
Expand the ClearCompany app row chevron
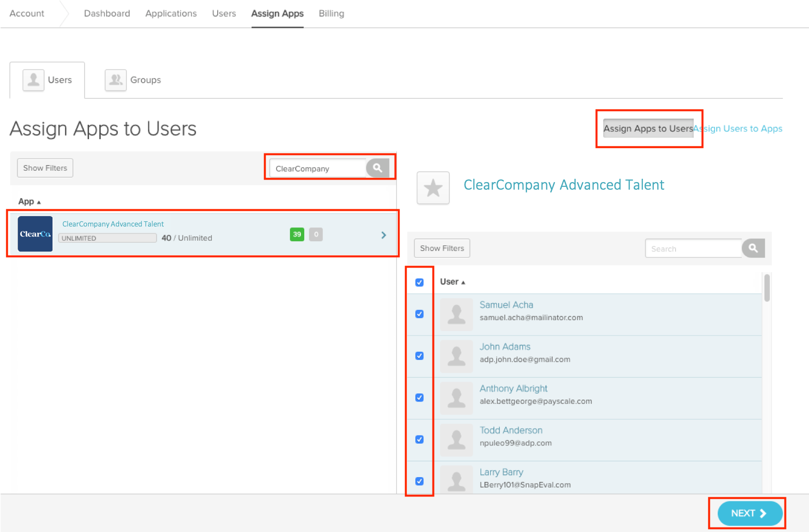tap(384, 235)
